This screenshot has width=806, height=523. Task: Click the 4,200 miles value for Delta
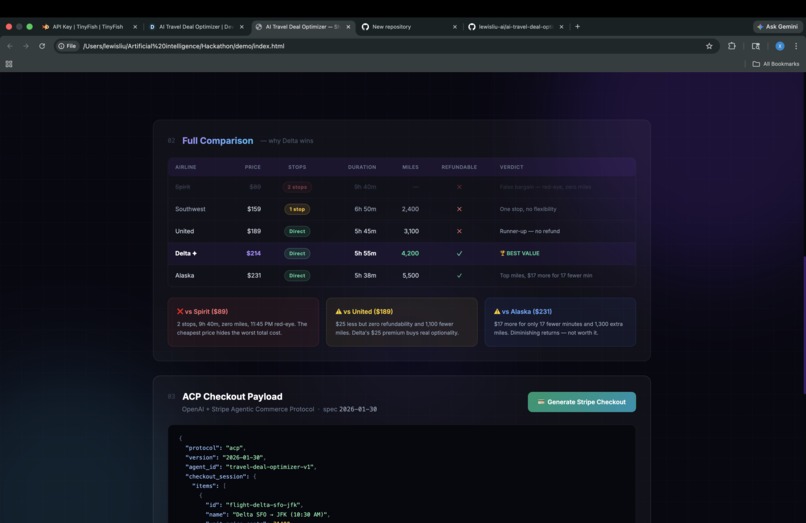coord(410,254)
